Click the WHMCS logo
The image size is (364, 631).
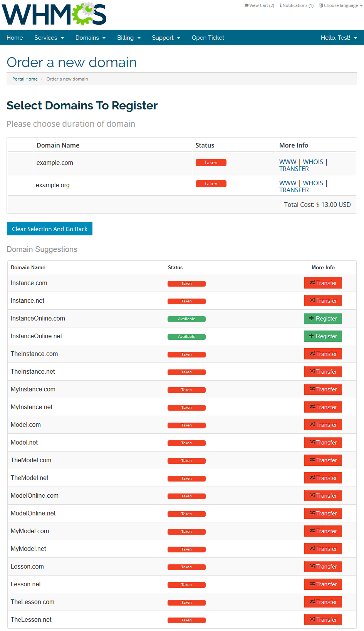[x=54, y=14]
